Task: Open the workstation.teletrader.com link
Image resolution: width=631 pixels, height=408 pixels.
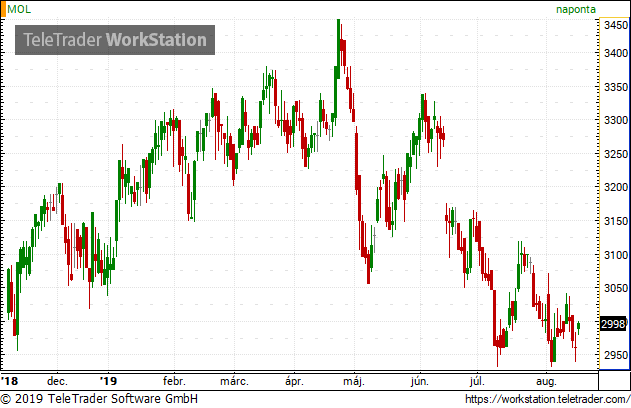Action: (x=547, y=399)
